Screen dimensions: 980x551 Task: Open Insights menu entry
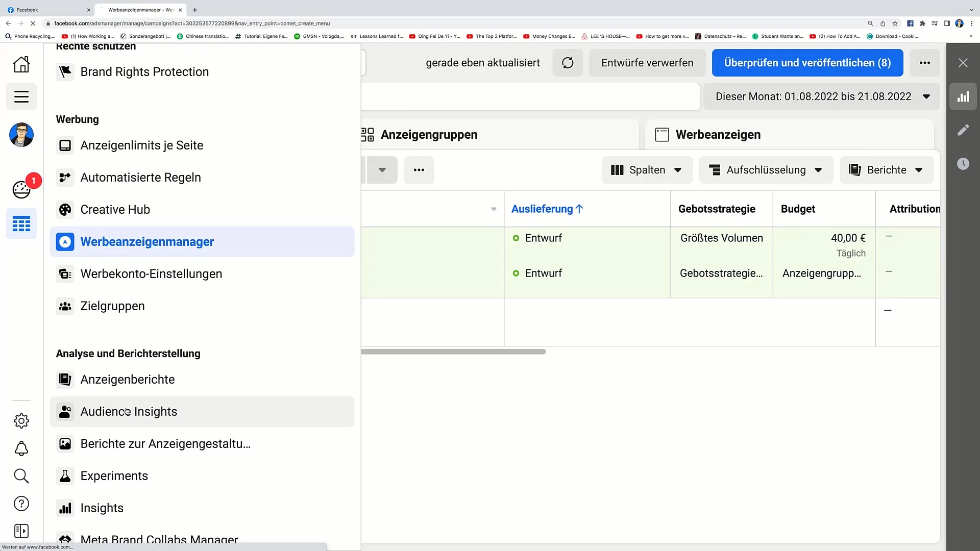202,508
